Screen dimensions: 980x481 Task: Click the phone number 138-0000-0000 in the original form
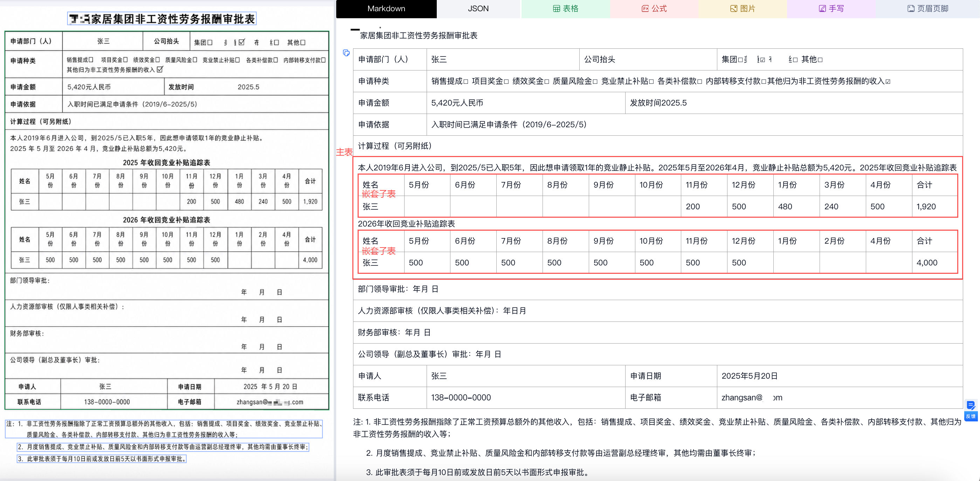click(107, 402)
